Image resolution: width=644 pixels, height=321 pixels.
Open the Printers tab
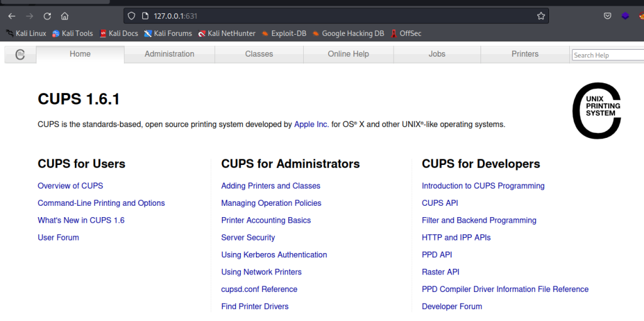point(525,54)
